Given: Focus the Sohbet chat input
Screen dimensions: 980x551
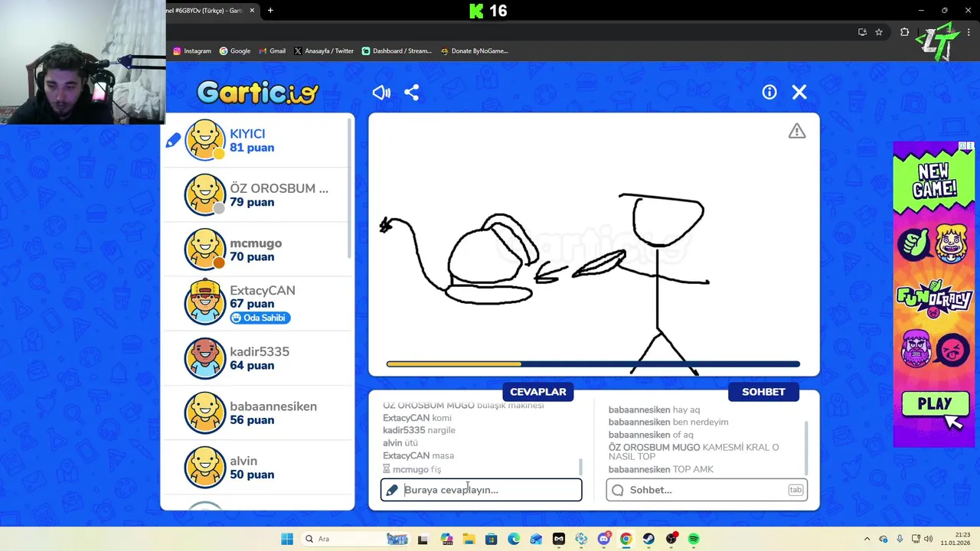Looking at the screenshot, I should click(706, 490).
